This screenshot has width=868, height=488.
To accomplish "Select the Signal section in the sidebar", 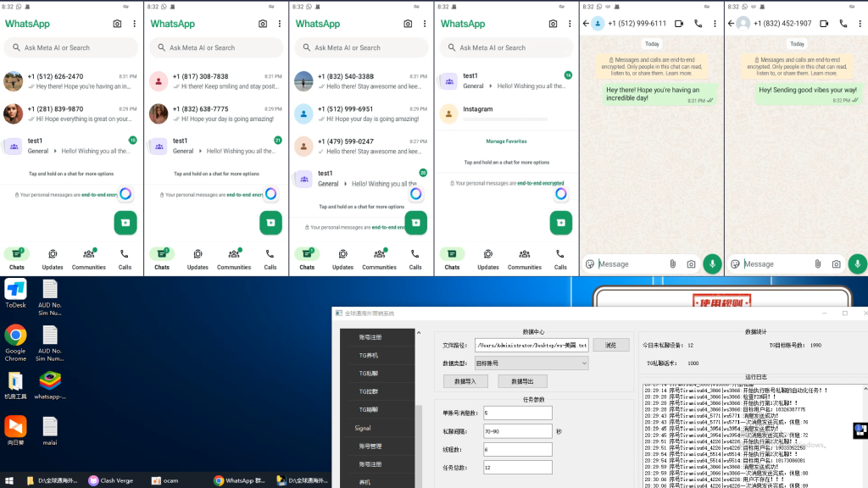I will coord(363,428).
